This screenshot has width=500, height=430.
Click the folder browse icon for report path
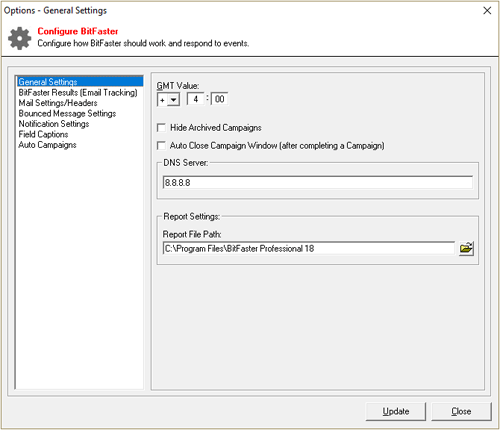pyautogui.click(x=466, y=249)
